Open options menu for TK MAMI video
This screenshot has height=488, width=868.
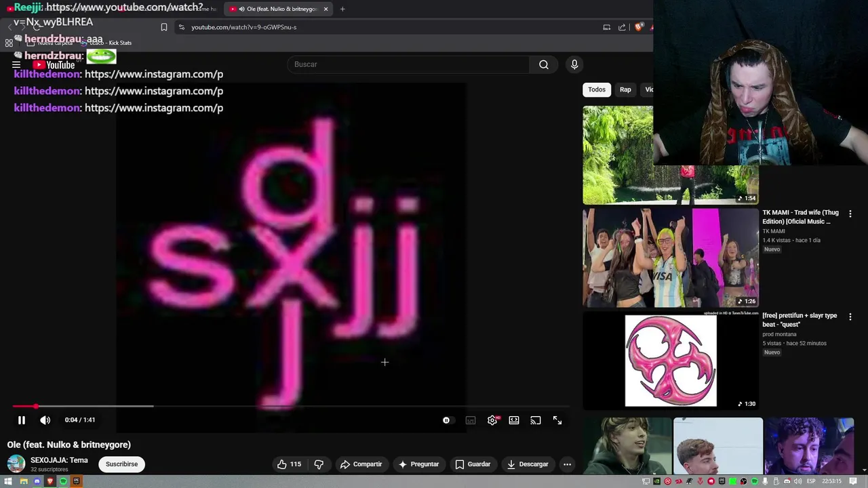[850, 213]
